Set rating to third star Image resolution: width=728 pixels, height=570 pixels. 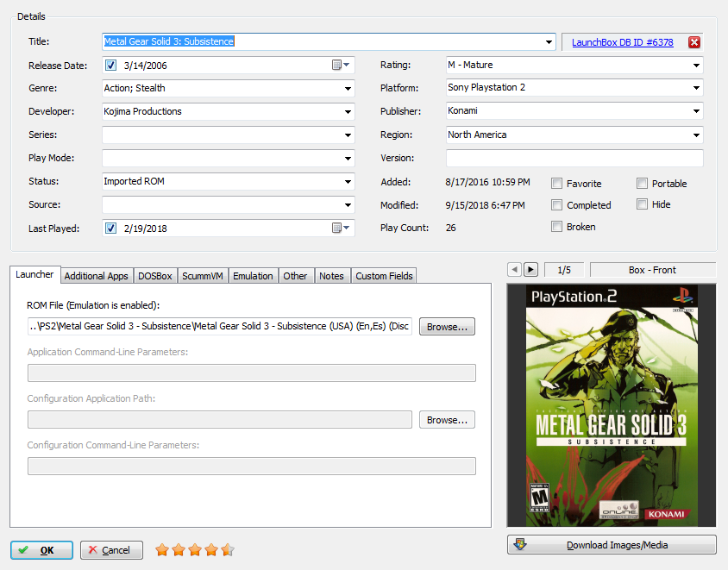[x=195, y=550]
